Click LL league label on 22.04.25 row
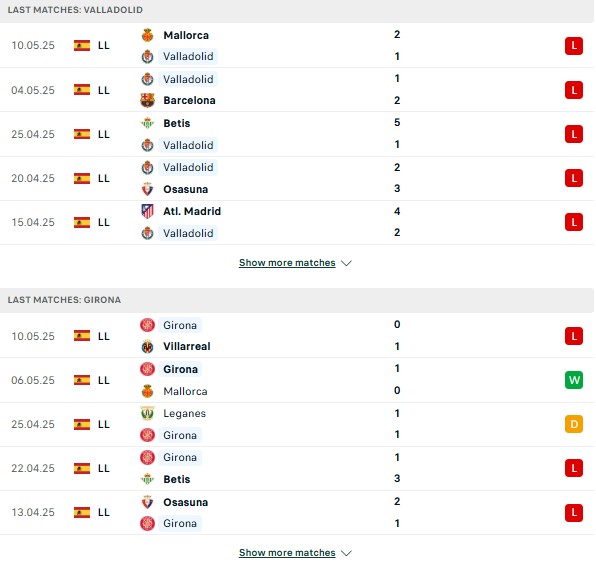 104,468
